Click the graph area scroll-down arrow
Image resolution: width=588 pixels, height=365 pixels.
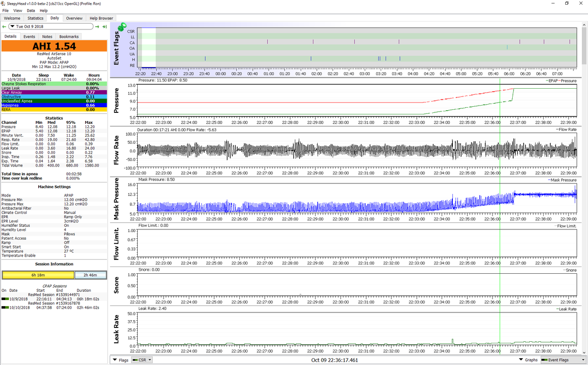(584, 352)
